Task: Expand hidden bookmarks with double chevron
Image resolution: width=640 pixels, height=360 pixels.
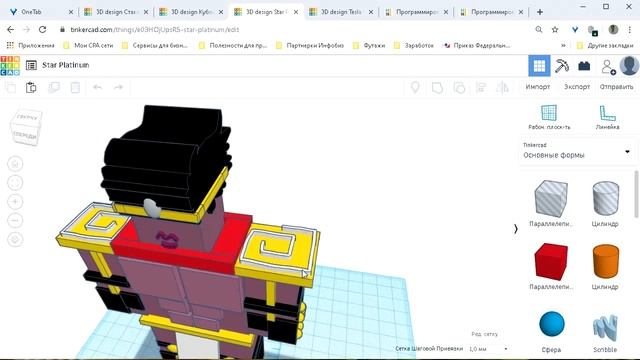Action: point(564,46)
